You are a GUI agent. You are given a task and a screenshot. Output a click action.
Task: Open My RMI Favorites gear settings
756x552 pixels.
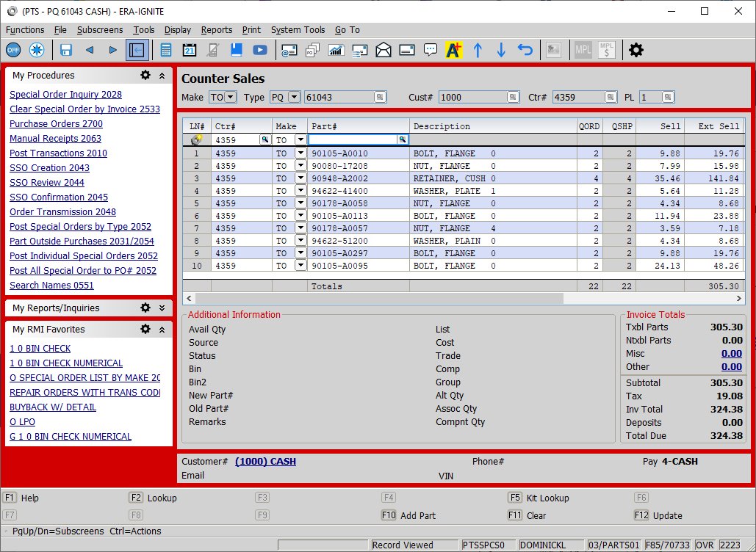point(145,329)
